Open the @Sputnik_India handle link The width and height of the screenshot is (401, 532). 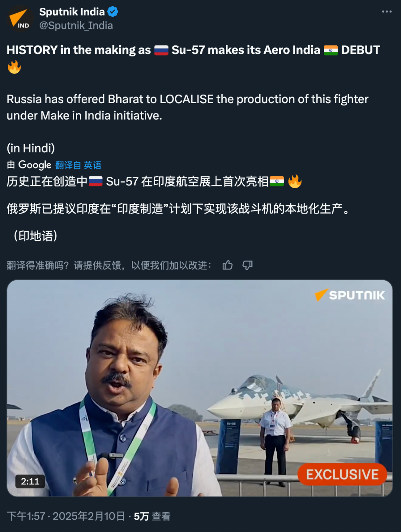[x=76, y=26]
